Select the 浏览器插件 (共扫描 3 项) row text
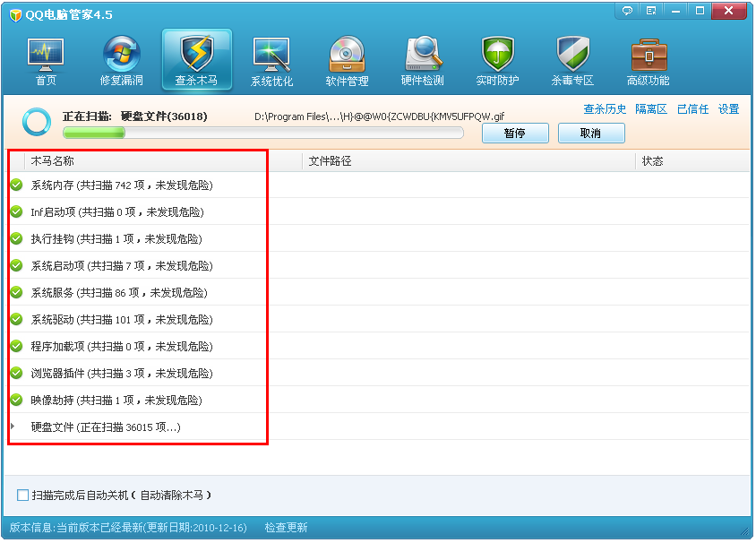The height and width of the screenshot is (543, 756). 122,374
